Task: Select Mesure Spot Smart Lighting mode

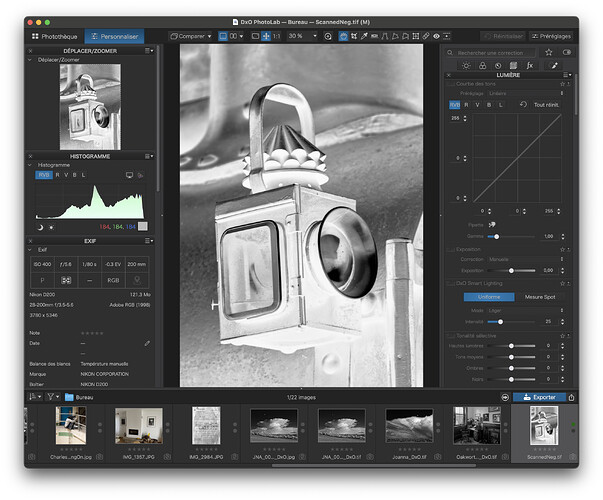Action: click(x=540, y=297)
